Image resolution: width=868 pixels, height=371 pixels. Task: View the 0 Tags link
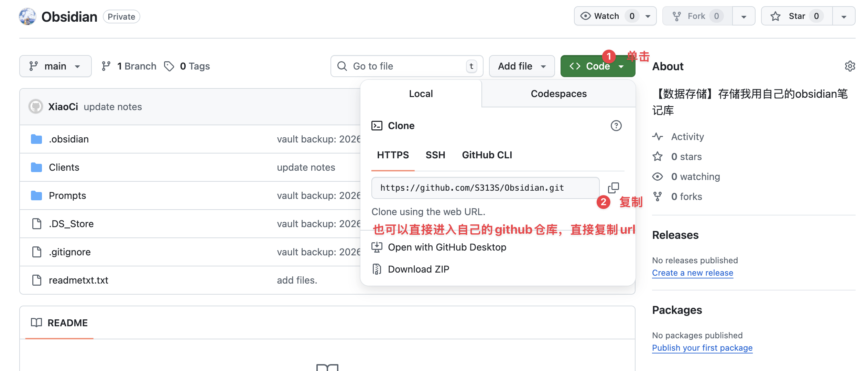click(187, 66)
